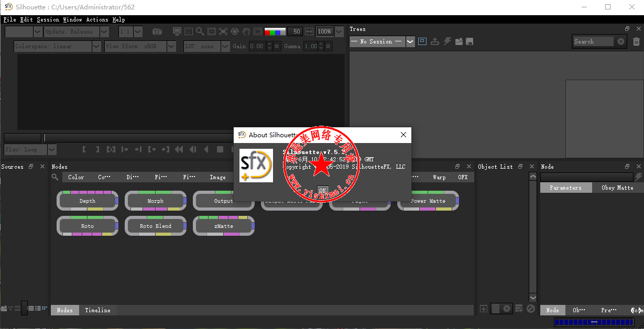Screen dimensions: 644x329
Task: Click the Search field in Trees panel
Action: 593,41
